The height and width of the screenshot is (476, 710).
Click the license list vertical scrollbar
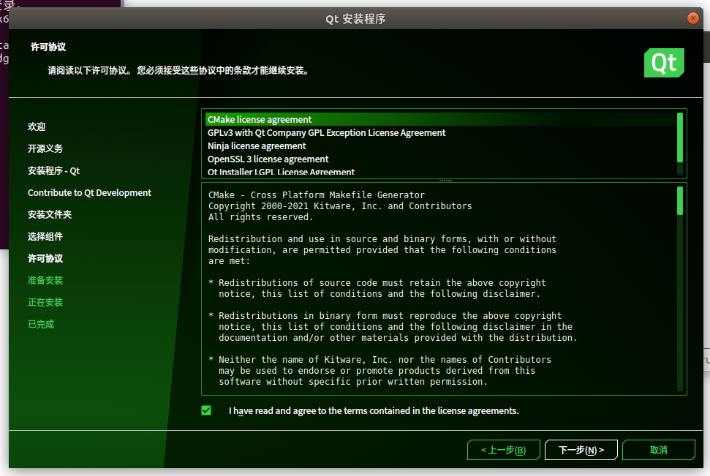(x=680, y=140)
